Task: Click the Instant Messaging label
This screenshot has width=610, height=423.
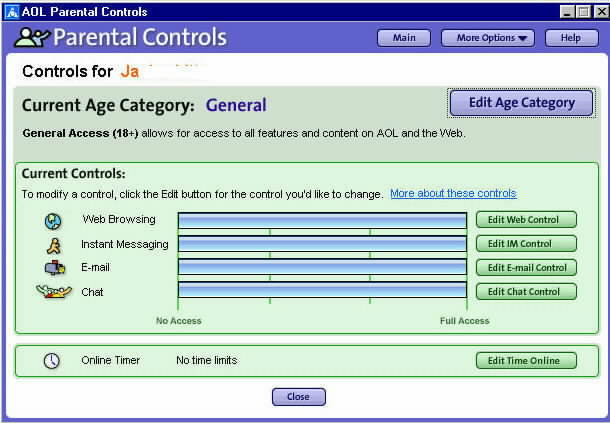Action: 124,244
